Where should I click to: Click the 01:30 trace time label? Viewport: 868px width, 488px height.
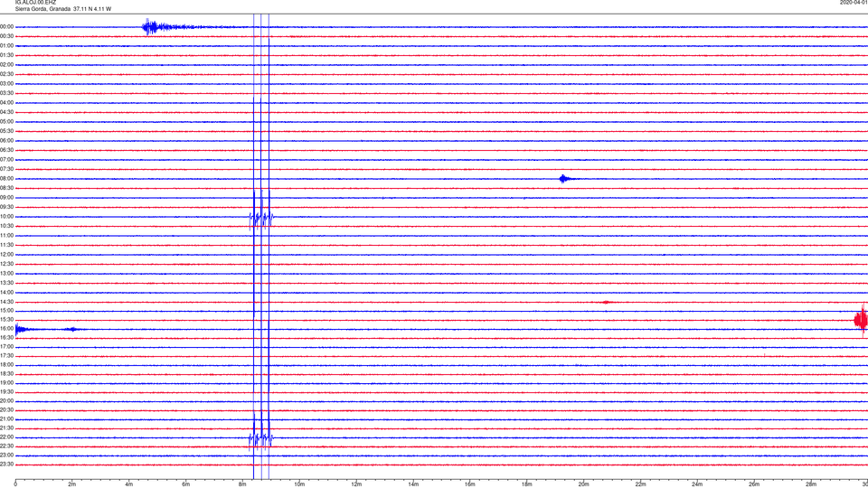click(6, 55)
